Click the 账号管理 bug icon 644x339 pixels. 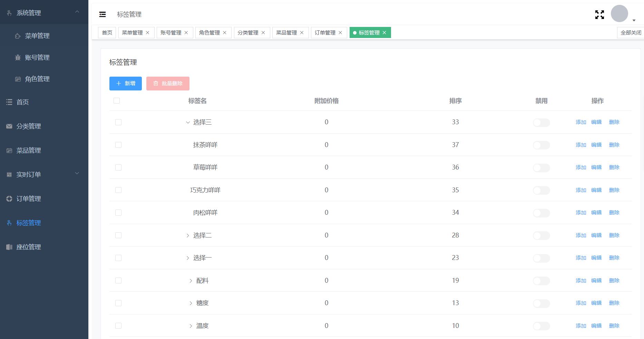click(x=18, y=58)
